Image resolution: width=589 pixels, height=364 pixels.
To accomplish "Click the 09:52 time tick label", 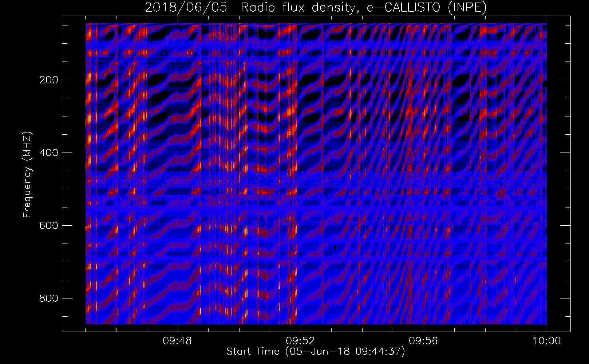I will [300, 341].
